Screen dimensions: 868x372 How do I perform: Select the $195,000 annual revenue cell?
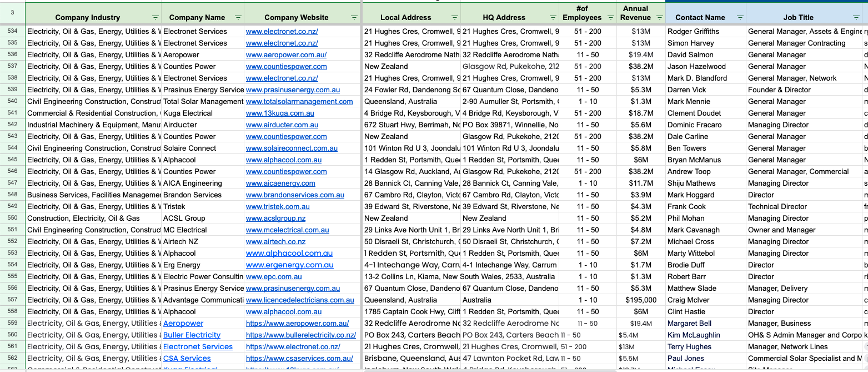click(641, 300)
